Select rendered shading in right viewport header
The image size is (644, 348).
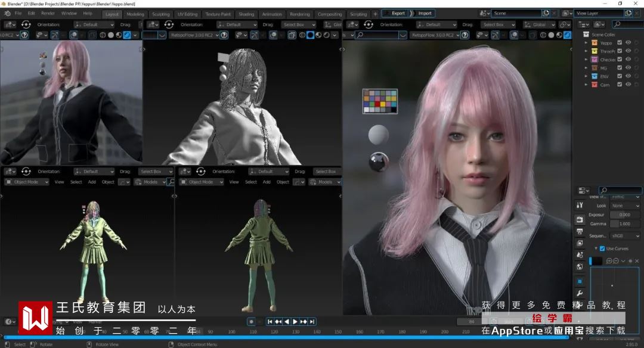click(x=567, y=35)
